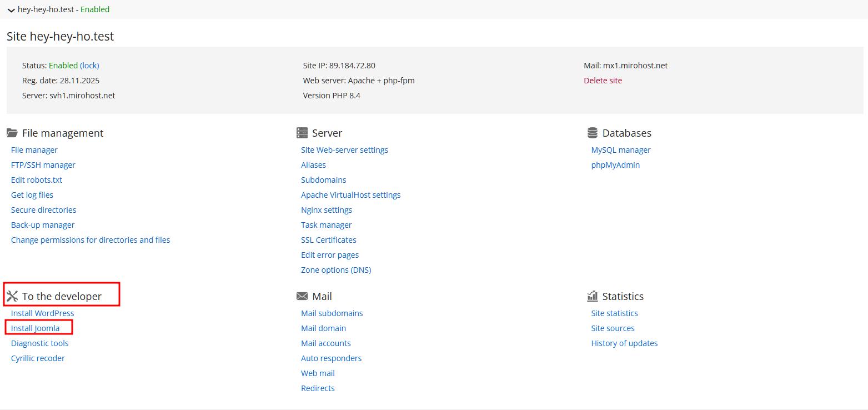Click the To the developer tools icon
This screenshot has height=410, width=868.
(x=12, y=296)
